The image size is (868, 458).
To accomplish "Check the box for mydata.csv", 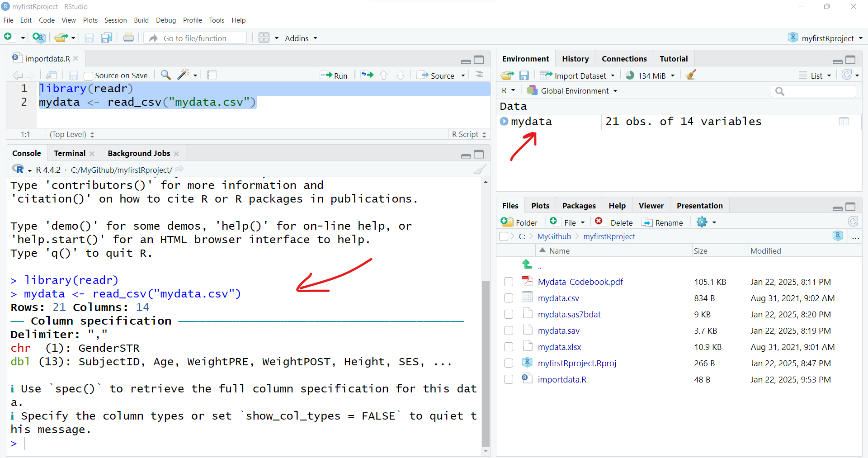I will (x=509, y=298).
